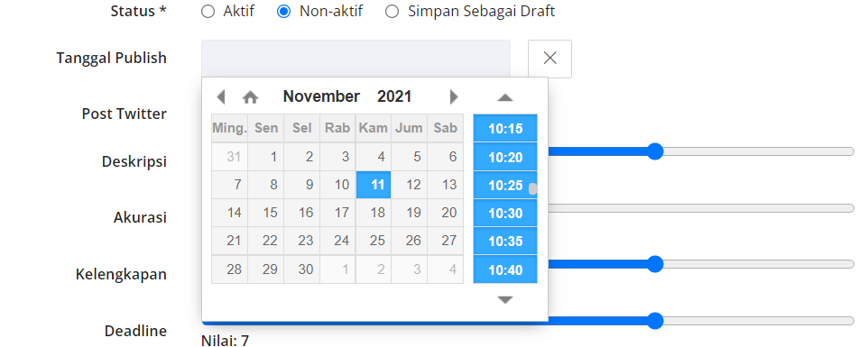Go to next month arrow

[x=454, y=97]
